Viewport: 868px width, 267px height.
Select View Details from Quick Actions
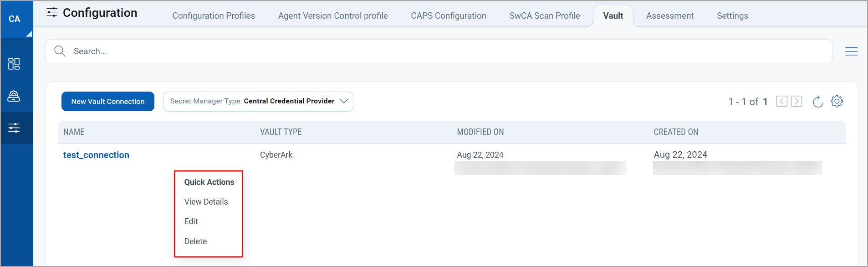(206, 201)
